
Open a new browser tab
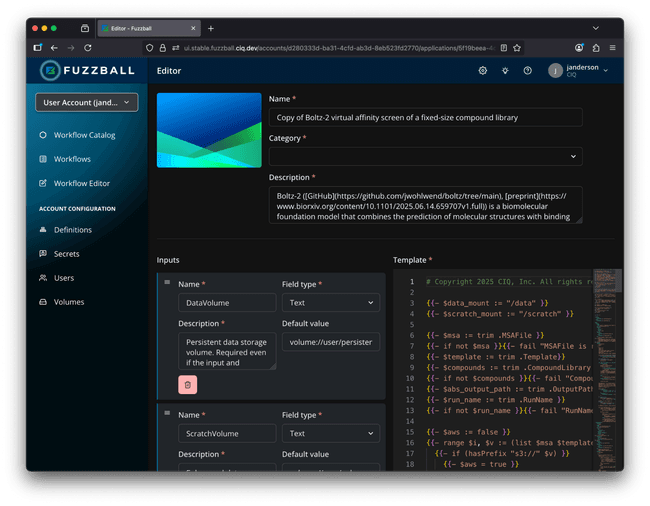(211, 28)
